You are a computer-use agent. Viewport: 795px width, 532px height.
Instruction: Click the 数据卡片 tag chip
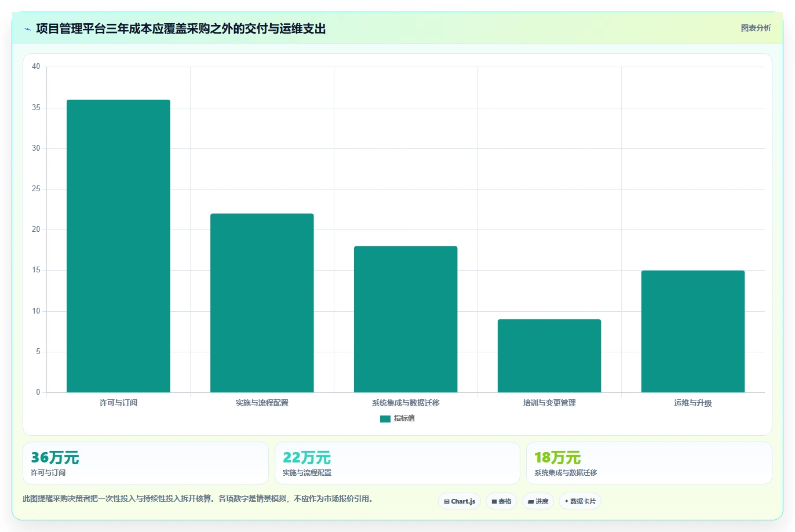(x=580, y=501)
